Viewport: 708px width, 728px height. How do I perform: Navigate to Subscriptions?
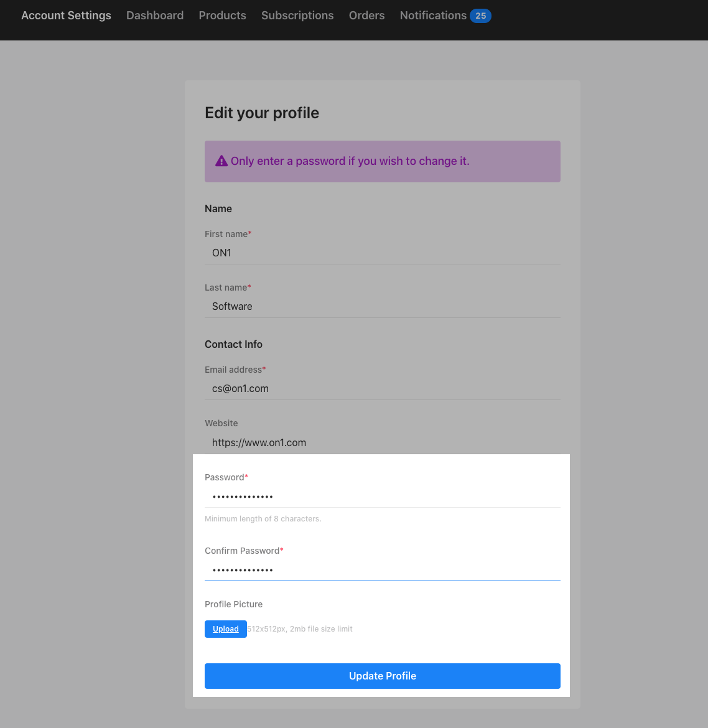(297, 16)
